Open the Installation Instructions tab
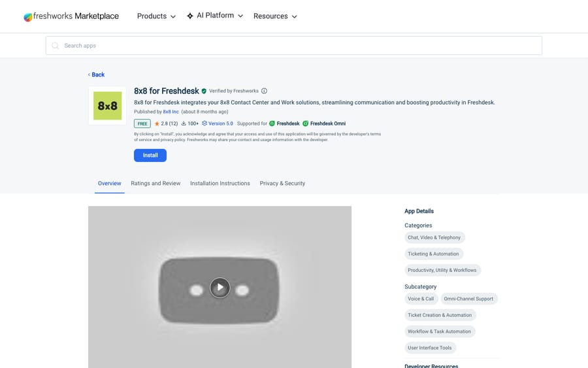This screenshot has height=368, width=588. click(220, 184)
